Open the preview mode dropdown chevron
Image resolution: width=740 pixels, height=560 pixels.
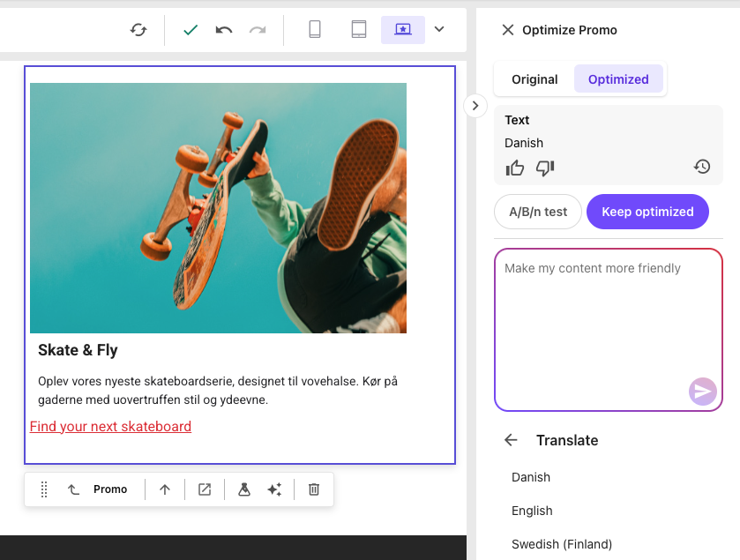(x=438, y=29)
